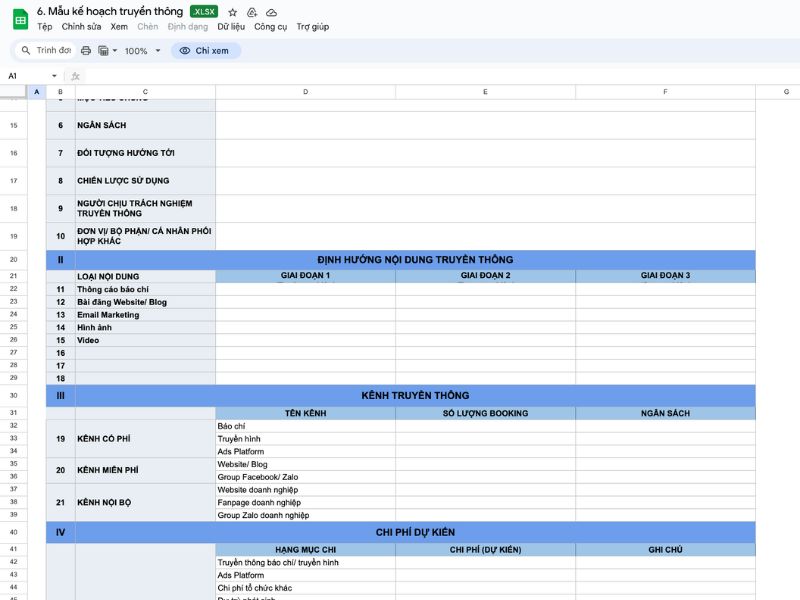Open the Dữ liệu menu
This screenshot has height=600, width=800.
[x=231, y=27]
